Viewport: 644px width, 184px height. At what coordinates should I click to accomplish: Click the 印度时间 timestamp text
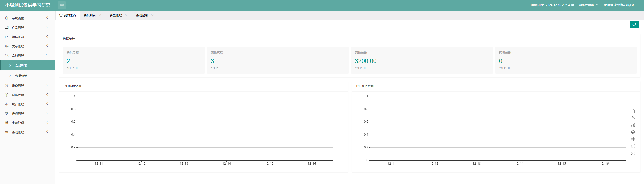coord(552,5)
